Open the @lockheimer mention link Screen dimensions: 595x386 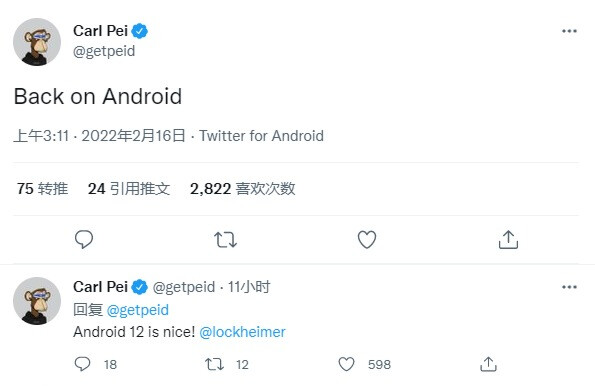click(242, 332)
